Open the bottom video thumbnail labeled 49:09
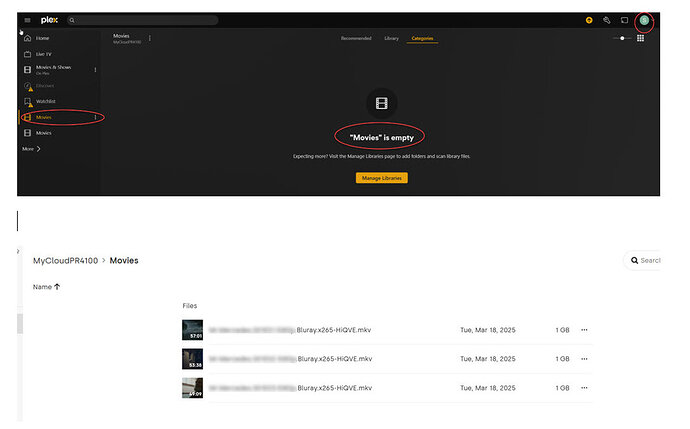This screenshot has height=429, width=690. 192,388
